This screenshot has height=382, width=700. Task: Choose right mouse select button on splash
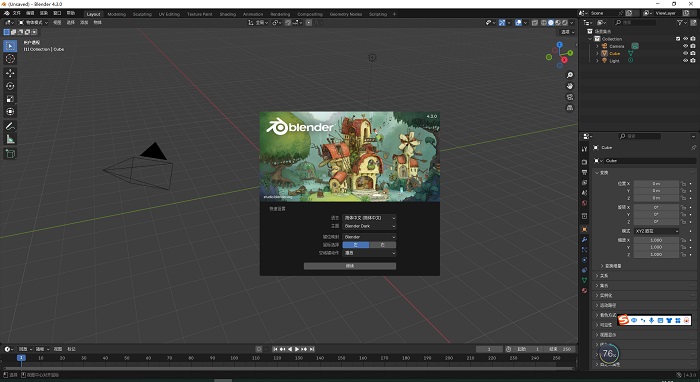[x=383, y=245]
